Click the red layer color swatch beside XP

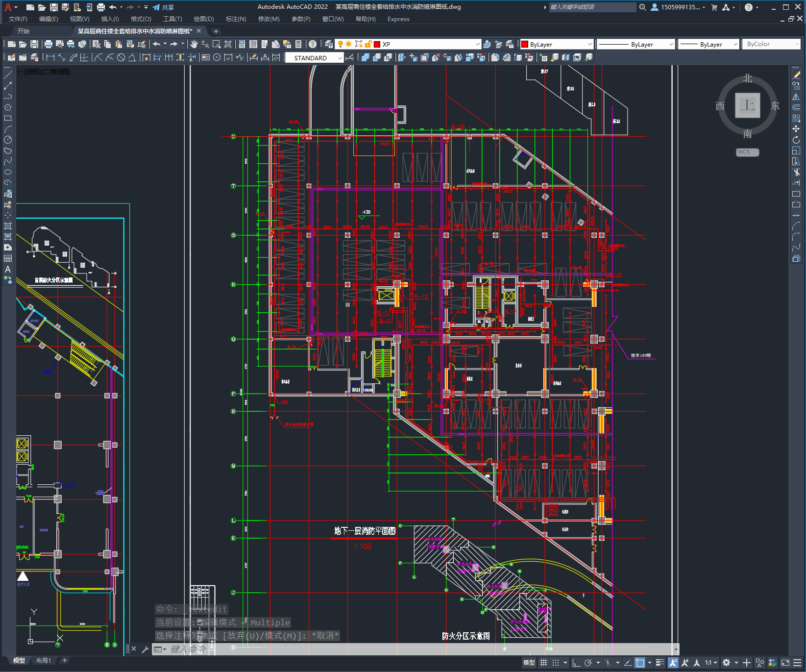click(377, 44)
